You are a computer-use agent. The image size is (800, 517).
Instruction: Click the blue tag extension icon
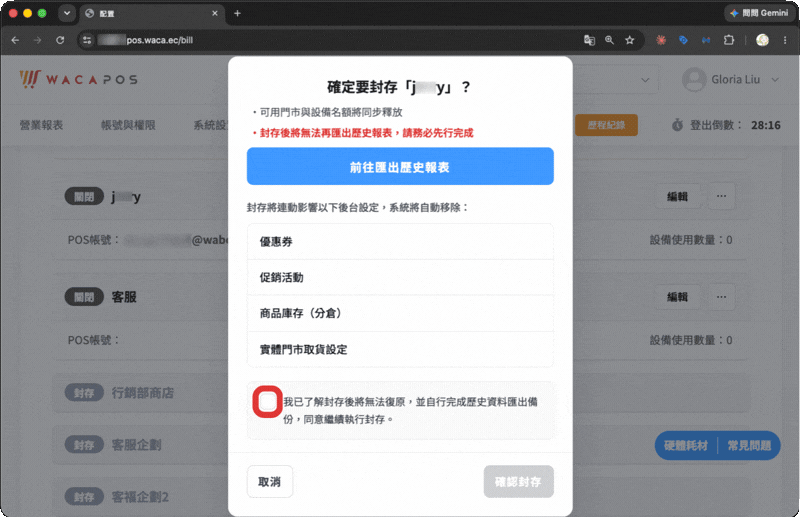(683, 40)
